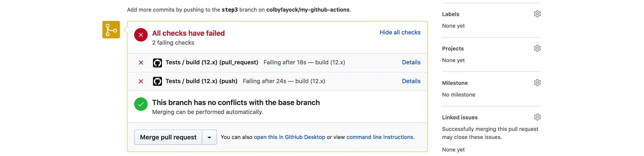Click the red failed checks X circle

pos(141,35)
